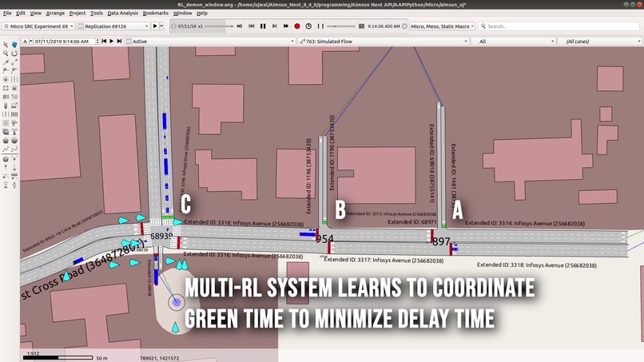Open the Help menu

point(201,13)
